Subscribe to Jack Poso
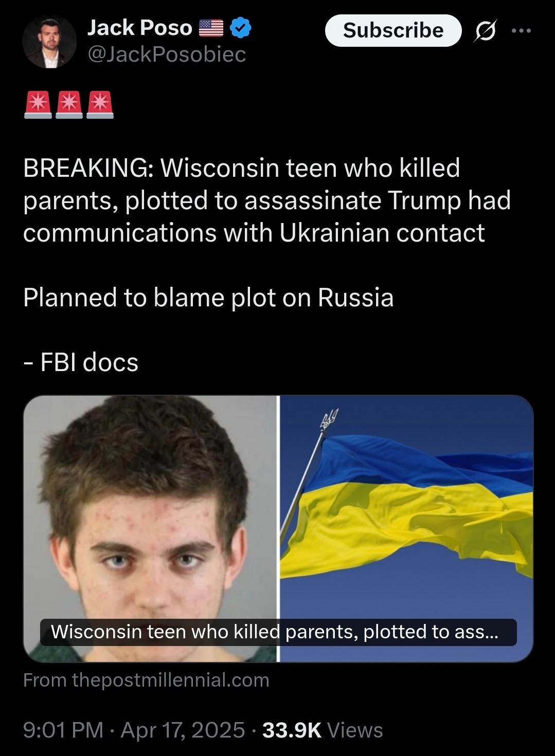 click(x=393, y=30)
